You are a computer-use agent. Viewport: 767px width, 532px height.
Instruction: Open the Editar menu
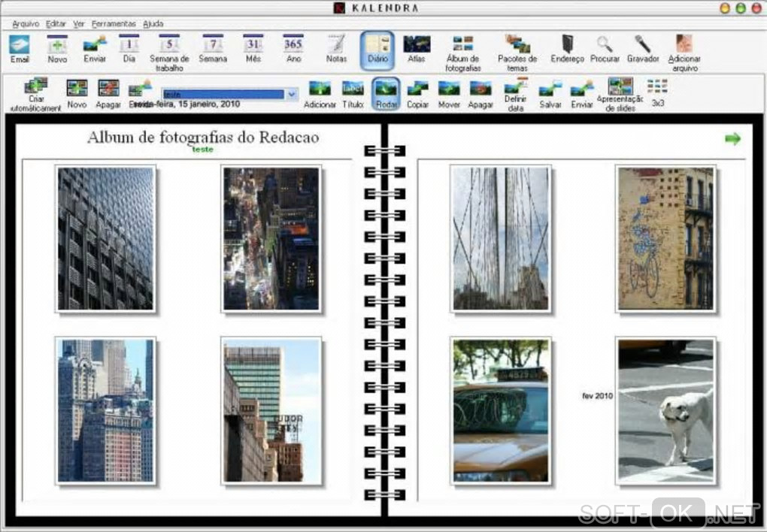tap(56, 23)
